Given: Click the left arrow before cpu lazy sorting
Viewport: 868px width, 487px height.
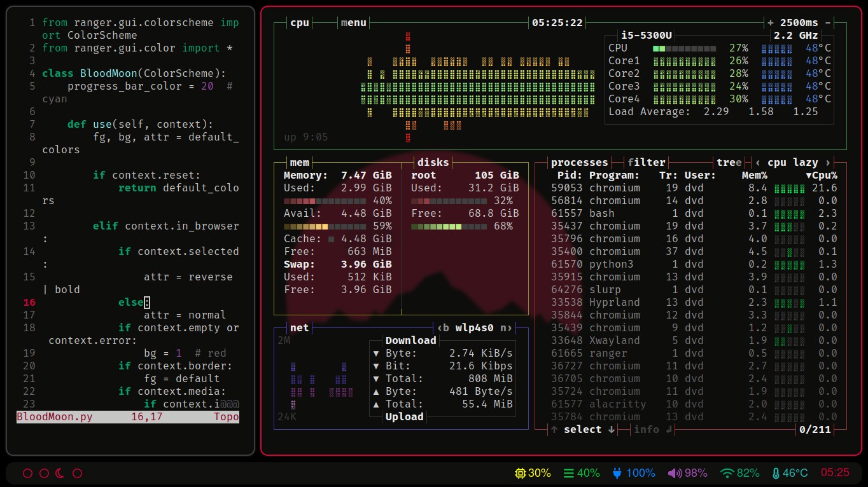Looking at the screenshot, I should tap(758, 162).
